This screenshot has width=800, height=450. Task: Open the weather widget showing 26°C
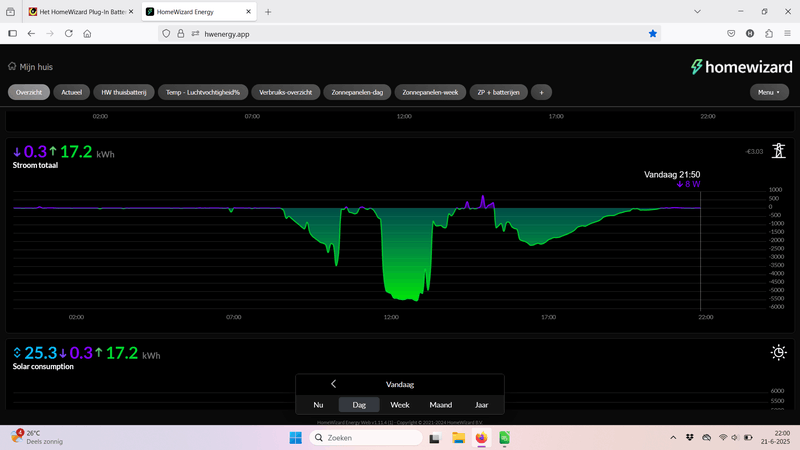click(37, 437)
